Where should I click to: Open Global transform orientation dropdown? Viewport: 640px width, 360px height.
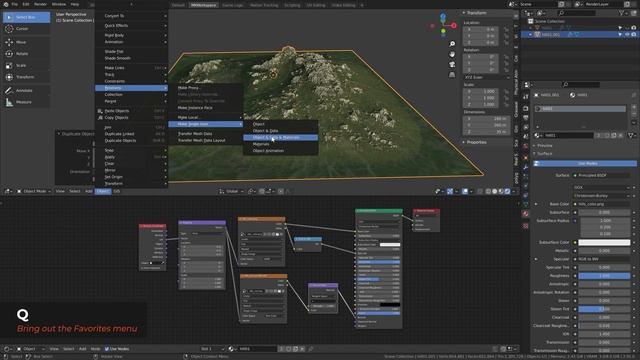(231, 191)
